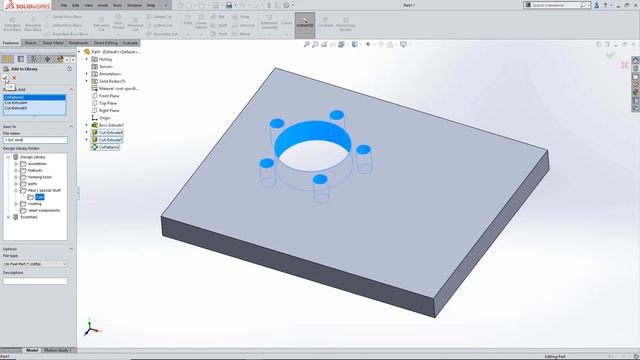
Task: Select CirPattern2 in feature tree
Action: coord(109,147)
